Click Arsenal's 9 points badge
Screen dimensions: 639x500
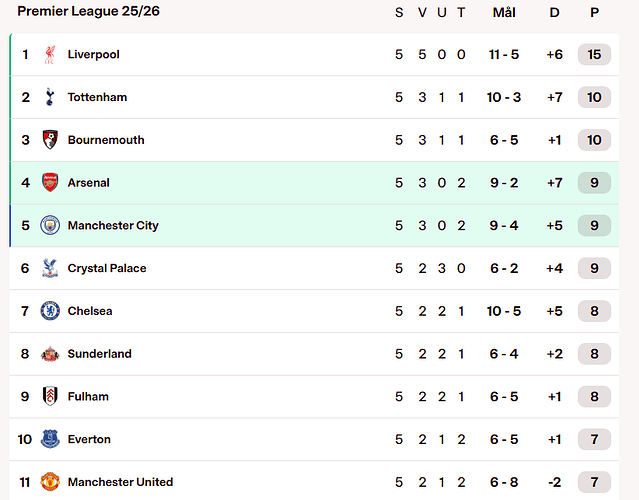(x=594, y=183)
